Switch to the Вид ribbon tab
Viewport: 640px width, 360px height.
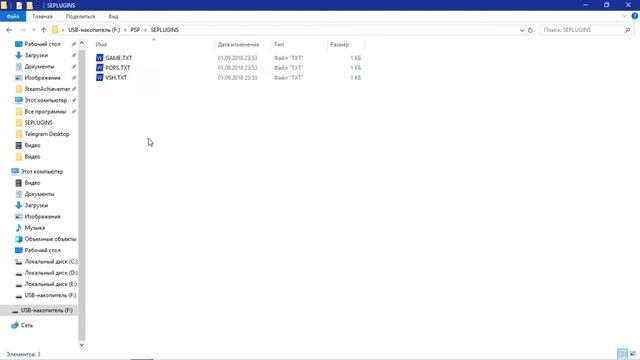pyautogui.click(x=113, y=16)
